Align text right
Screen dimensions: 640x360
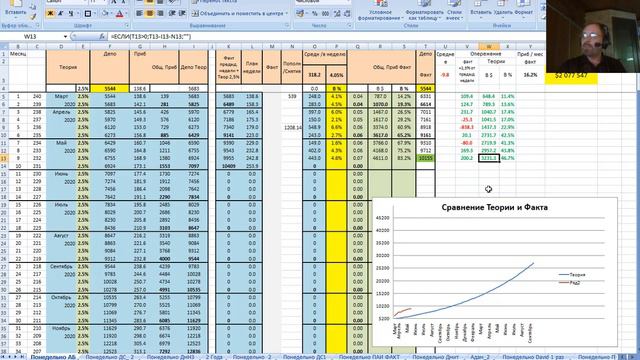coord(160,13)
